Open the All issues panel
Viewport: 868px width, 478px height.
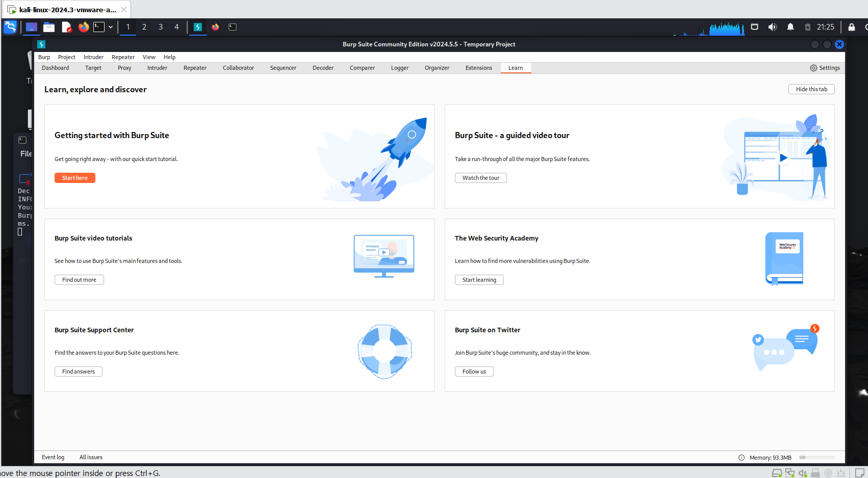[x=91, y=457]
